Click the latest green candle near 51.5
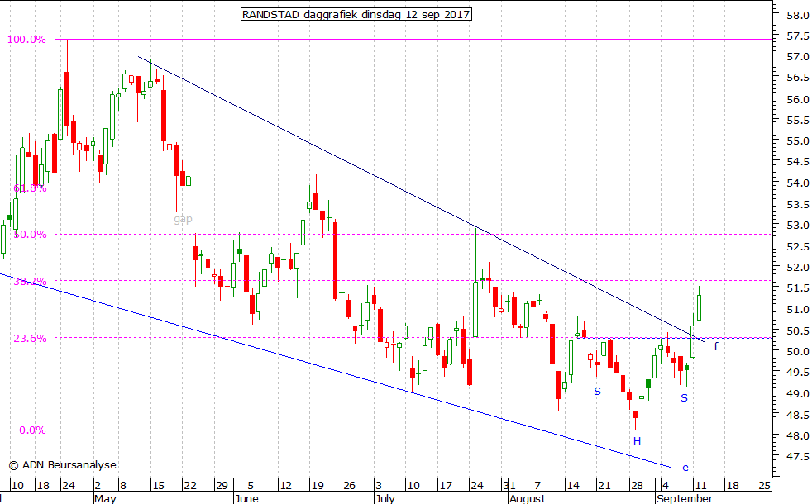This screenshot has height=504, width=812. 699,307
